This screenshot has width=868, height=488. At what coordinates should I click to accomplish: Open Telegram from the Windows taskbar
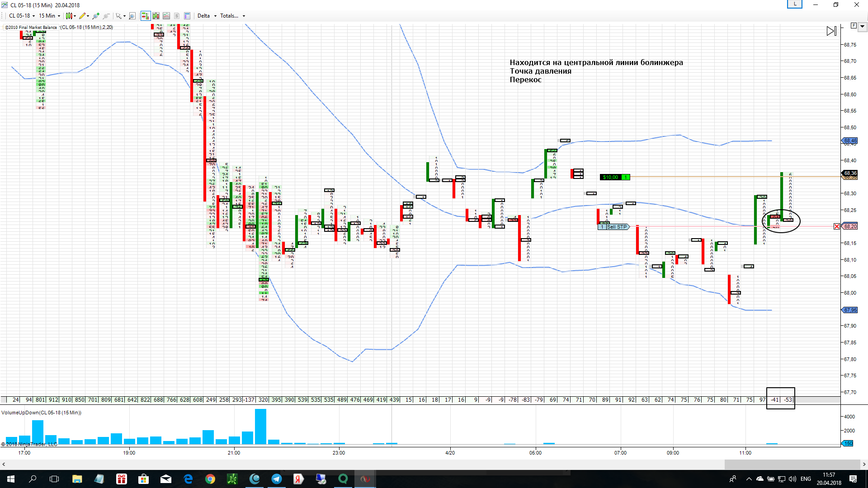coord(277,479)
